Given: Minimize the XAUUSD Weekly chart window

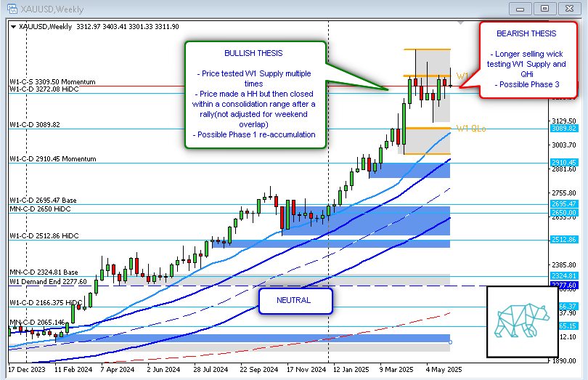Looking at the screenshot, I should (x=520, y=8).
